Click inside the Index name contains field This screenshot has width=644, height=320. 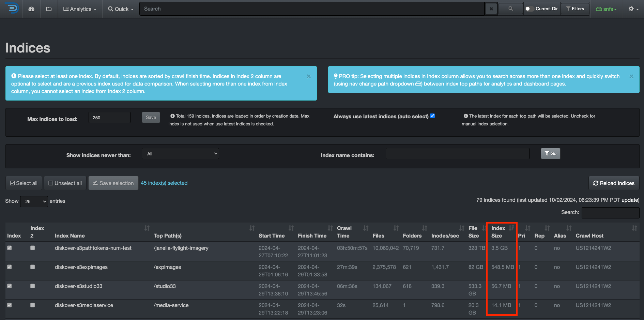coord(457,153)
